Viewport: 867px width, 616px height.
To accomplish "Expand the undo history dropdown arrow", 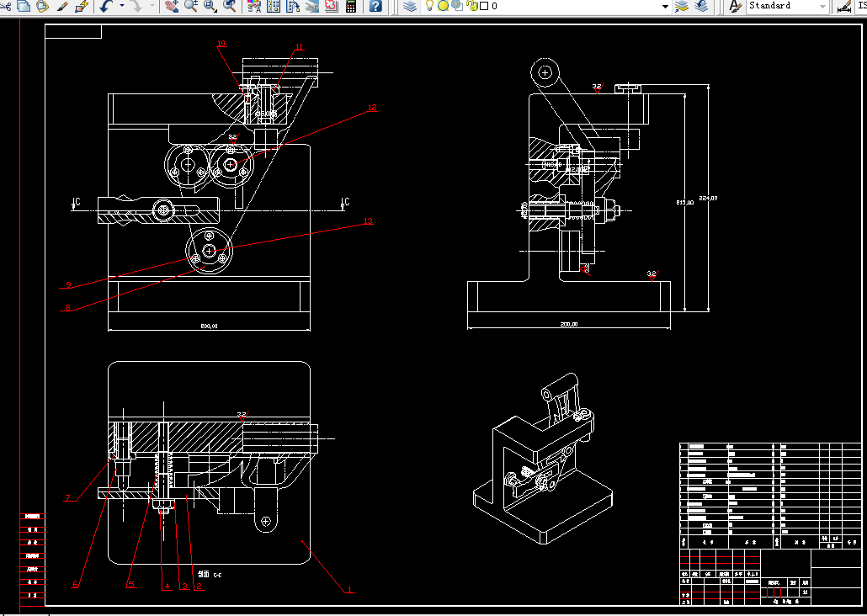I will [122, 6].
